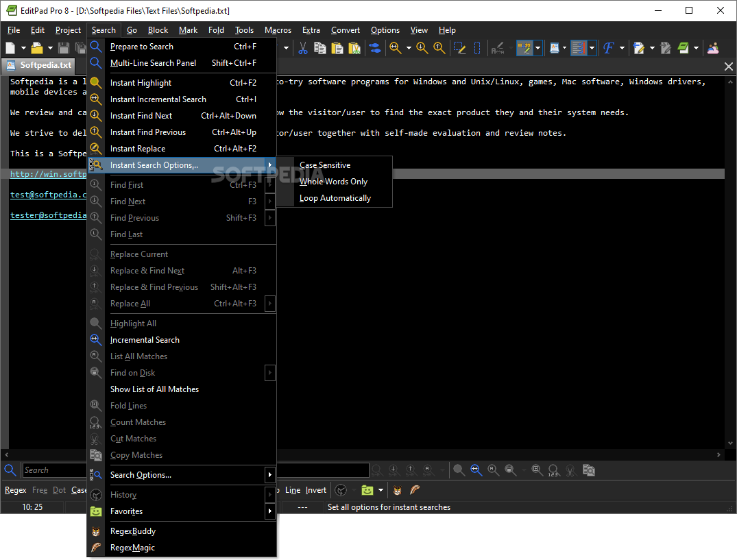Click the tester@softpedia email link in the text
The width and height of the screenshot is (737, 560).
(x=49, y=215)
